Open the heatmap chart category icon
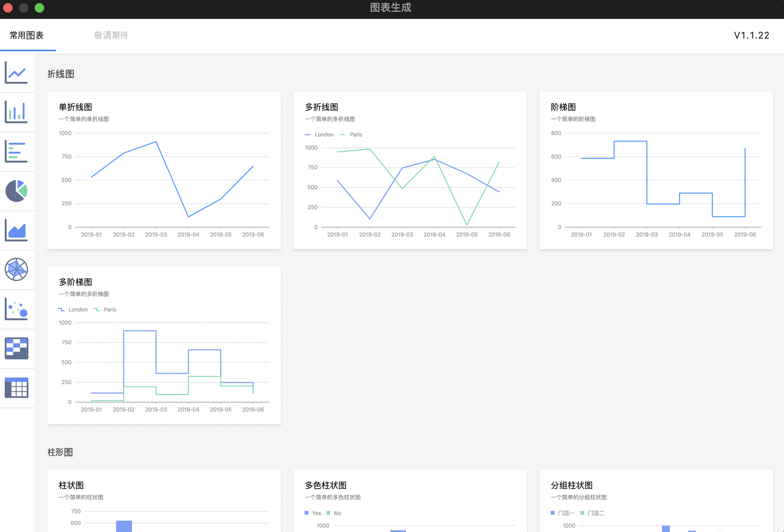The image size is (784, 532). click(x=16, y=348)
